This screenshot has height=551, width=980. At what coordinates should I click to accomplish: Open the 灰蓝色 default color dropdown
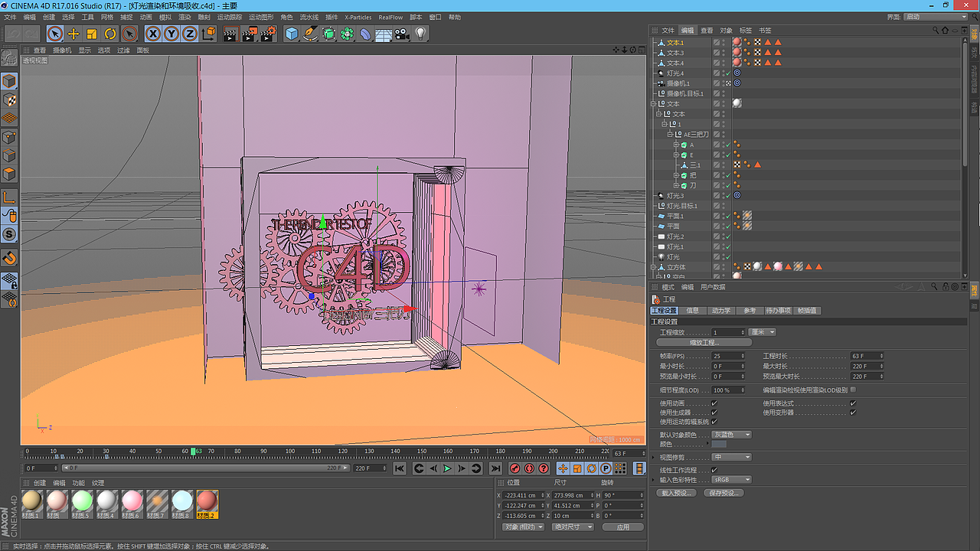point(731,435)
